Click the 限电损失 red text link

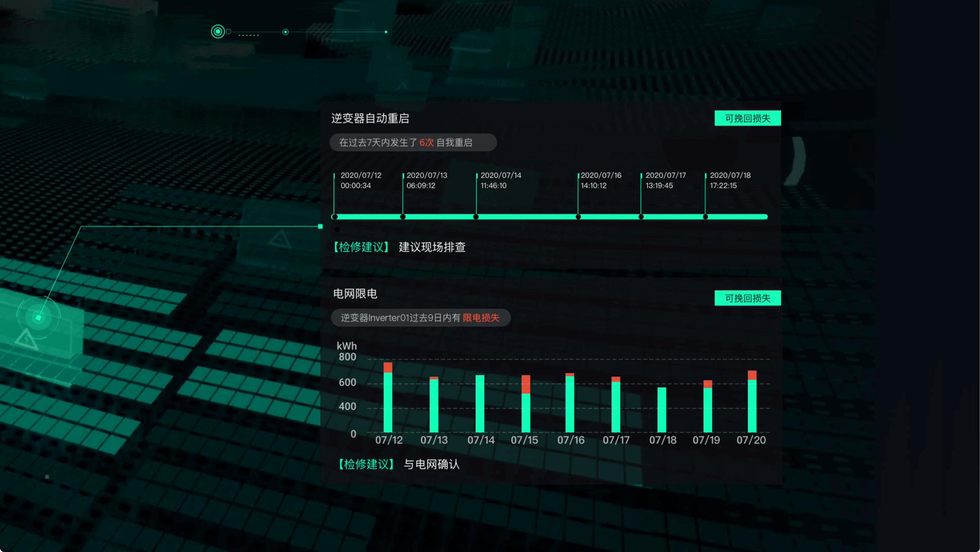tap(481, 318)
